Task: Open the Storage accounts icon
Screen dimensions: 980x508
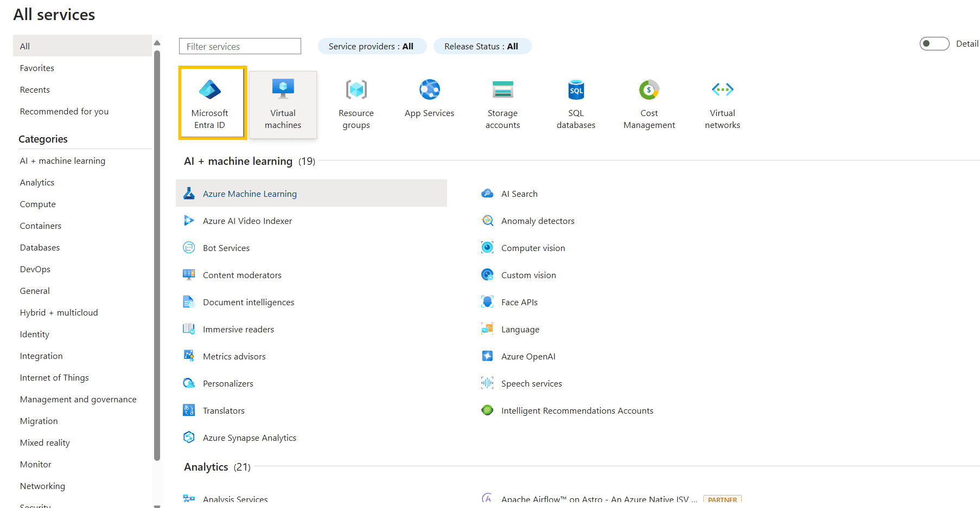Action: pos(503,89)
